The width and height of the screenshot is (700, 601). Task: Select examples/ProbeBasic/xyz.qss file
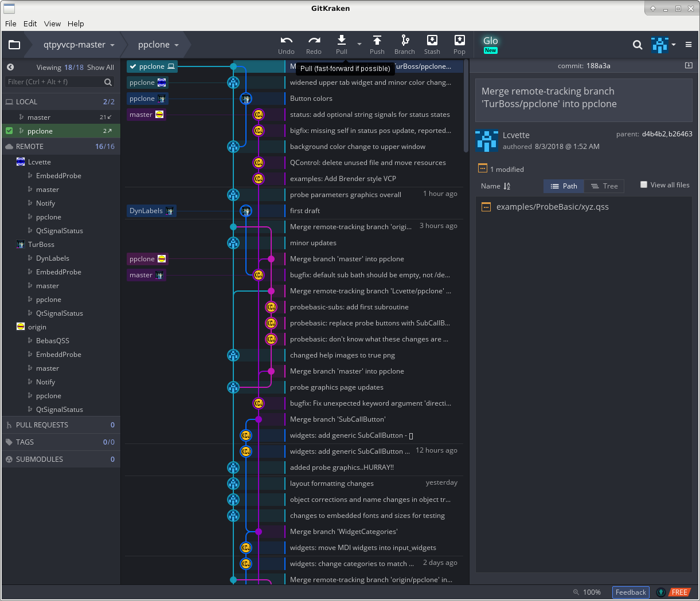584,207
